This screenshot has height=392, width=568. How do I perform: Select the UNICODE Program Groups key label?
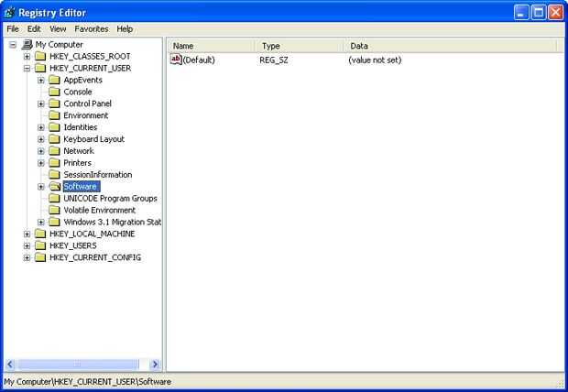click(111, 199)
